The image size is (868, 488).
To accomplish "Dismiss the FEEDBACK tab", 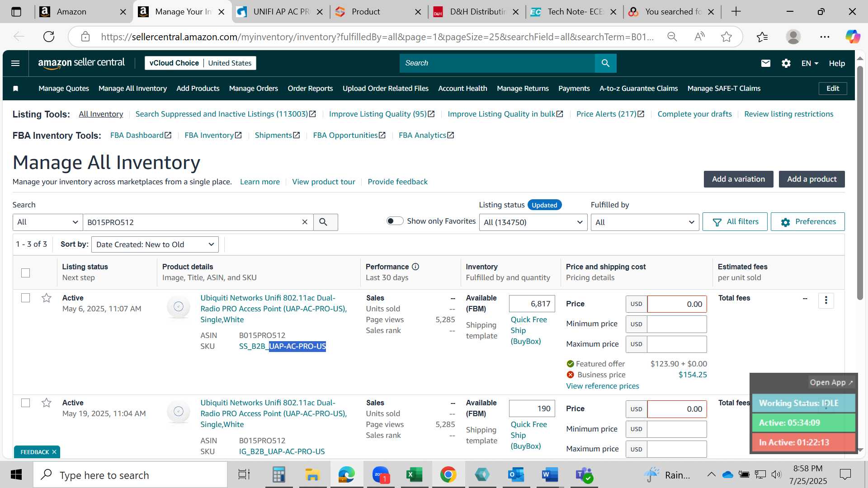I will click(x=54, y=452).
